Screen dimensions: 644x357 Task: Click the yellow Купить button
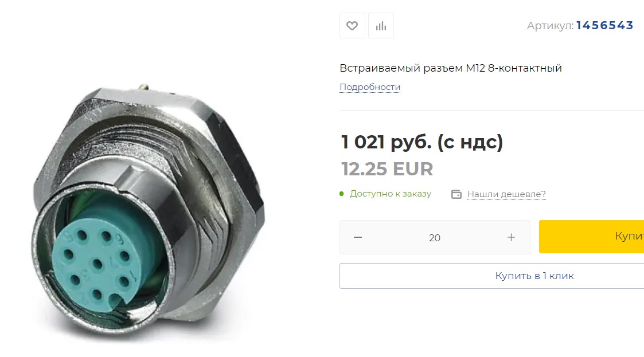[591, 236]
